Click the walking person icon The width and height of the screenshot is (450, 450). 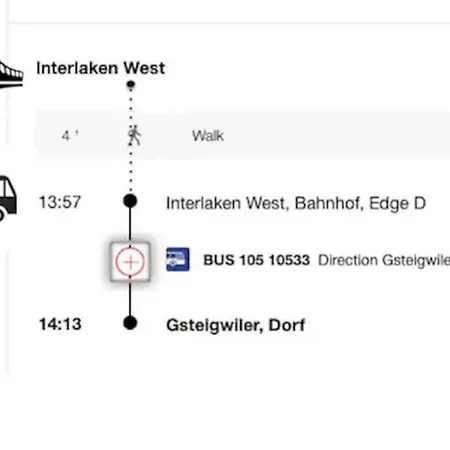[x=134, y=135]
